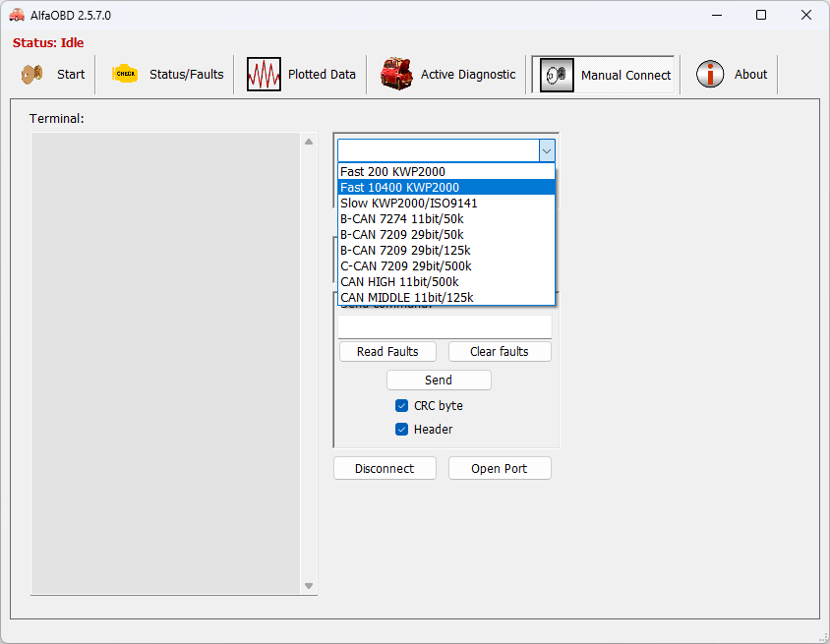Maximize the AlfaOBD window

point(760,15)
